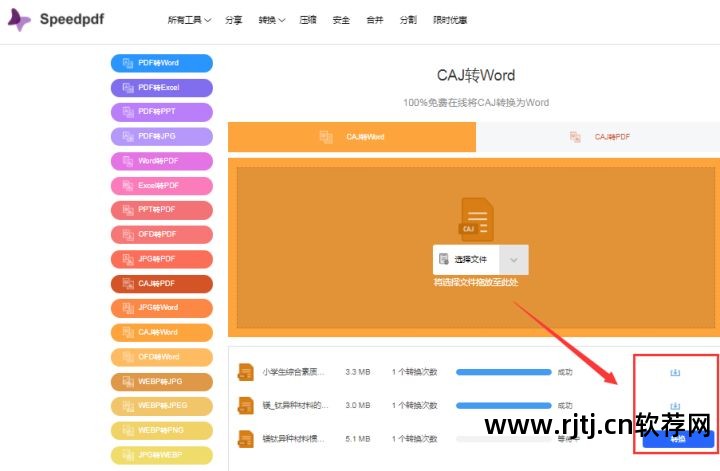The width and height of the screenshot is (720, 471).
Task: Select Excel转PDF in the sidebar
Action: (x=162, y=185)
